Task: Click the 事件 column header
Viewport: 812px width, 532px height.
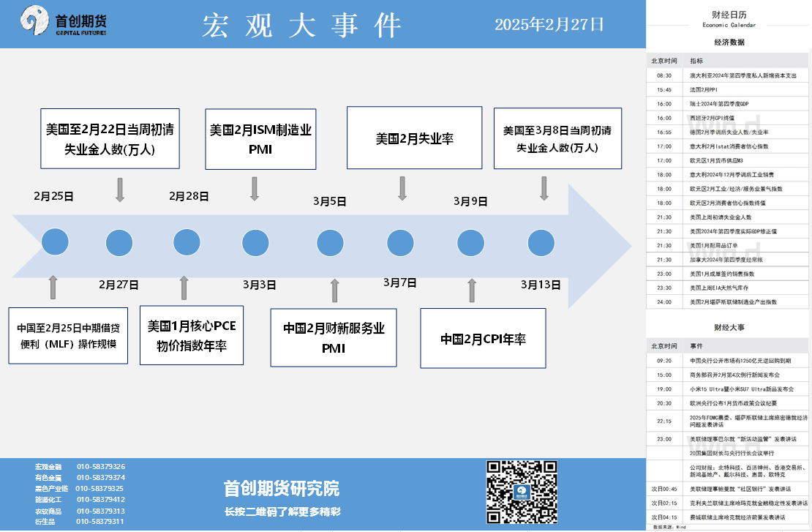Action: [696, 346]
